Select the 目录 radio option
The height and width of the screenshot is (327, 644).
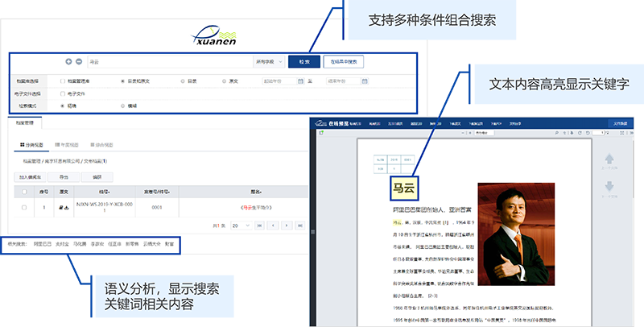click(x=183, y=81)
